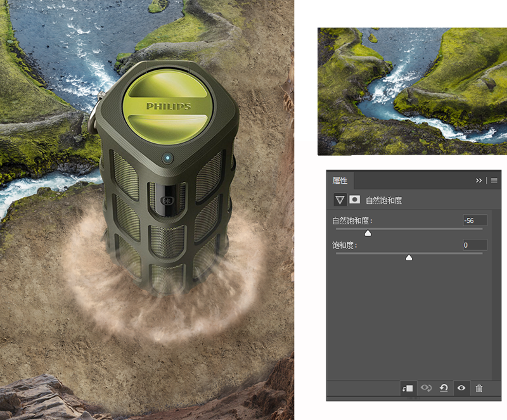Click the Properties panel vertical scrollbar
This screenshot has width=507, height=420.
(497, 295)
